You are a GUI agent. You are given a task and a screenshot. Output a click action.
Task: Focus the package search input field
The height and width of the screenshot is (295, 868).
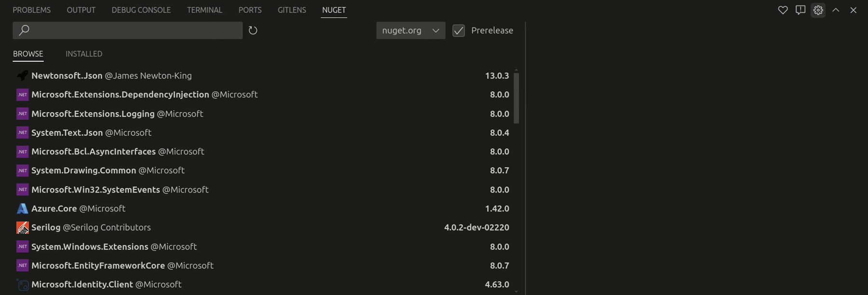point(127,30)
